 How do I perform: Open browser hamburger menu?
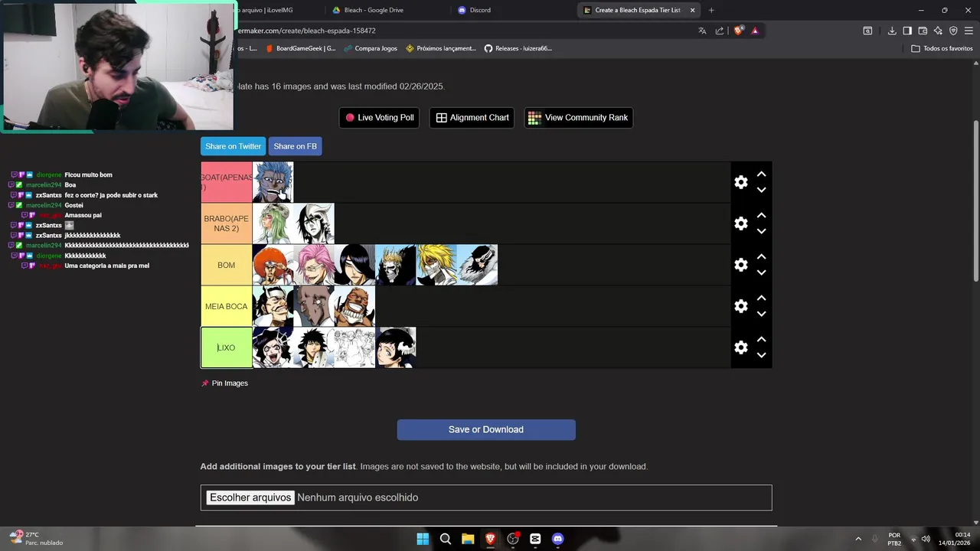pyautogui.click(x=969, y=31)
